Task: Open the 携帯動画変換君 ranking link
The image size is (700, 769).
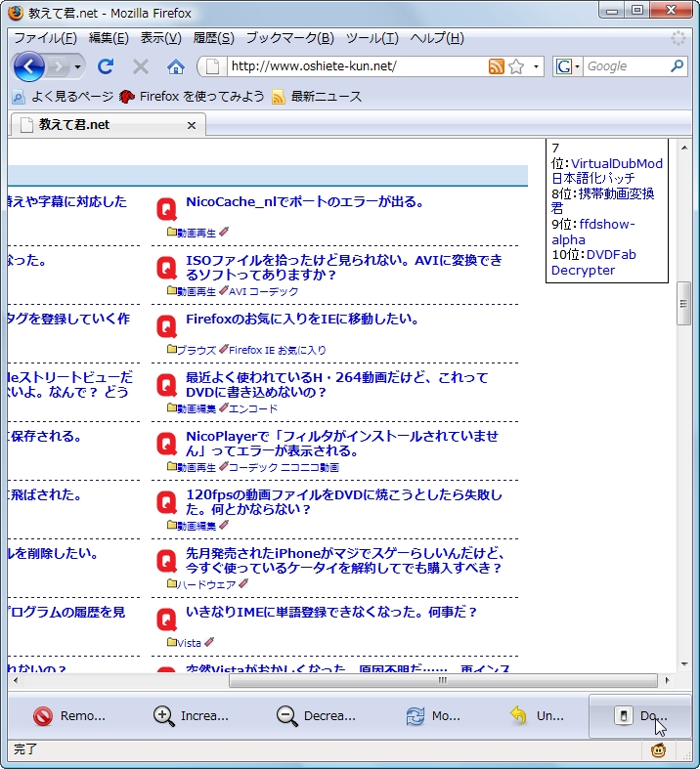Action: (x=603, y=201)
